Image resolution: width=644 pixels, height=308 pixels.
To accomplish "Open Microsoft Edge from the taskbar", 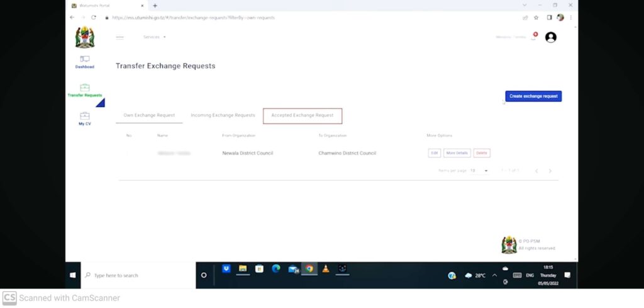I will (x=275, y=269).
